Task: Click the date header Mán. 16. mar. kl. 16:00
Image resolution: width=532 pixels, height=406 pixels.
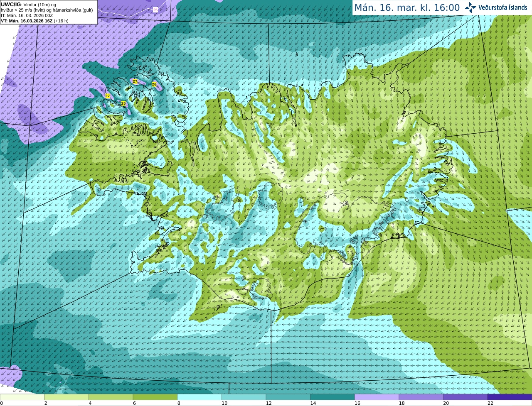Action: tap(407, 8)
